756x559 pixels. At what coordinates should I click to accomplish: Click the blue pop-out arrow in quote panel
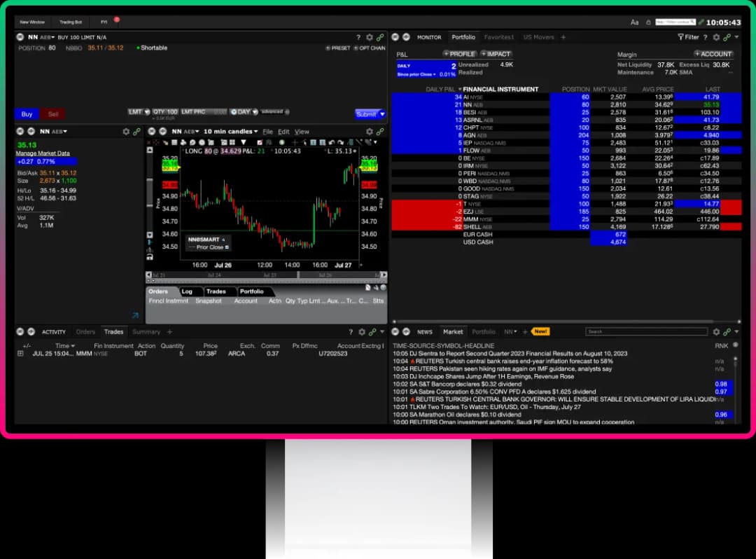134,316
